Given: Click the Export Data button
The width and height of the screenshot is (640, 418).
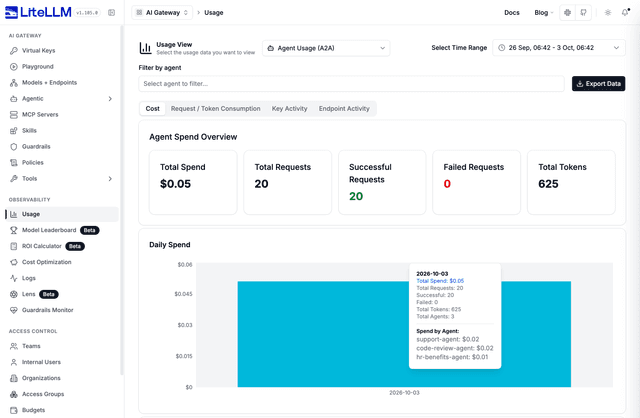Looking at the screenshot, I should pos(598,84).
